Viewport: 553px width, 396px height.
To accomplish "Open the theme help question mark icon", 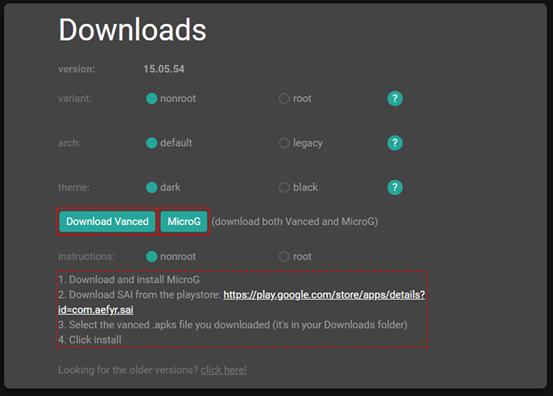I will (395, 187).
